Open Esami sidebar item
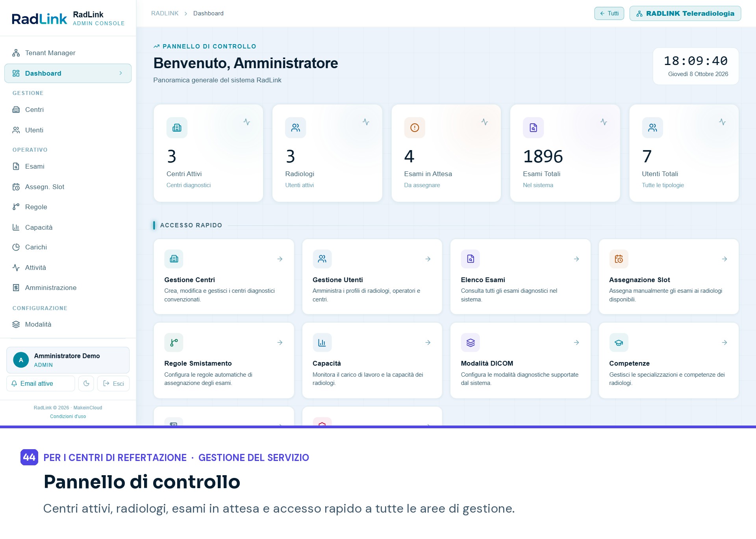 coord(68,166)
